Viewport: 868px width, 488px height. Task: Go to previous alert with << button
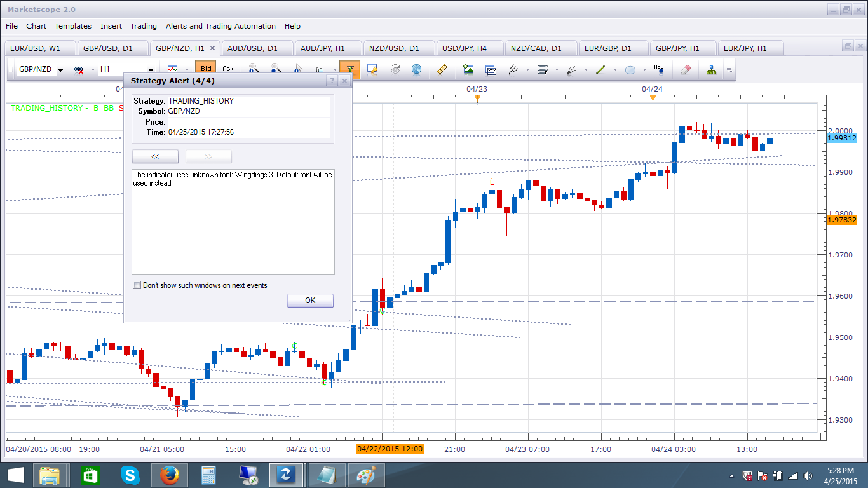coord(155,156)
